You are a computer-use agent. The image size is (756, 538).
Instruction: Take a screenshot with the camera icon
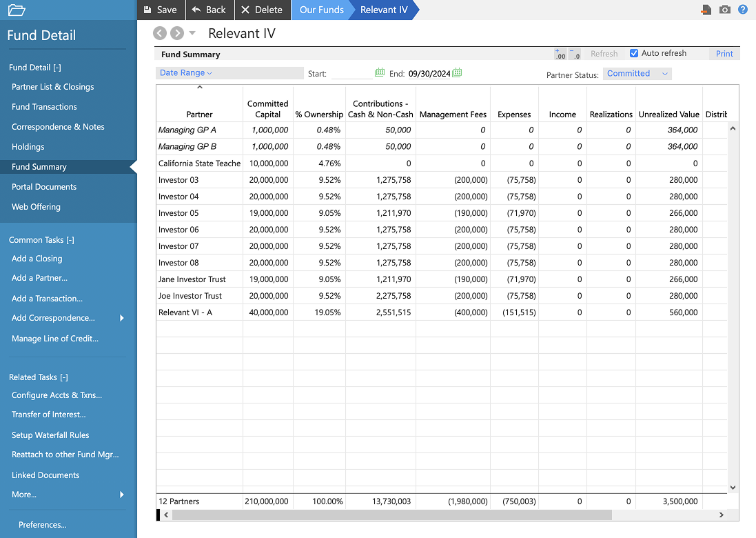(725, 10)
